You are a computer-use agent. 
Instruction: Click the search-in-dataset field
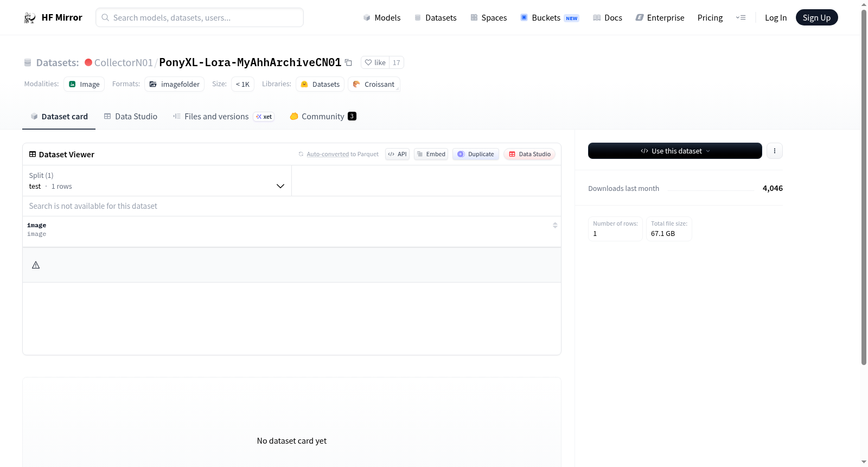[292, 206]
